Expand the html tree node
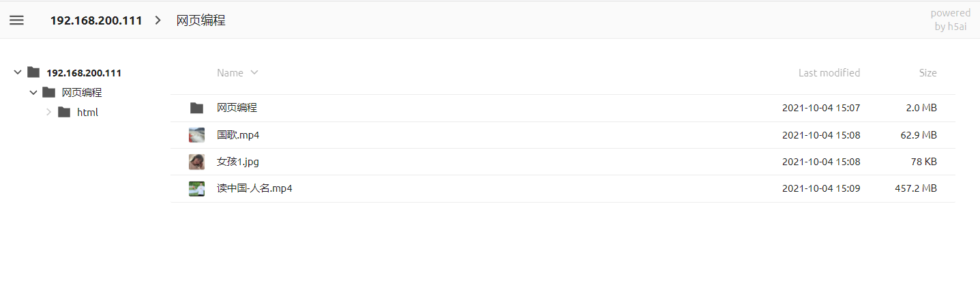 coord(48,112)
